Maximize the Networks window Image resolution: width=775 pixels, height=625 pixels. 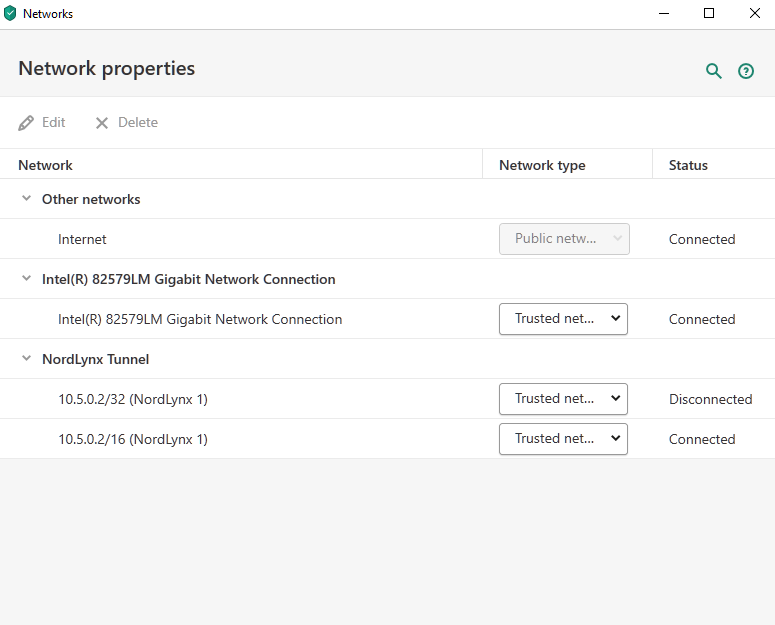click(x=709, y=14)
